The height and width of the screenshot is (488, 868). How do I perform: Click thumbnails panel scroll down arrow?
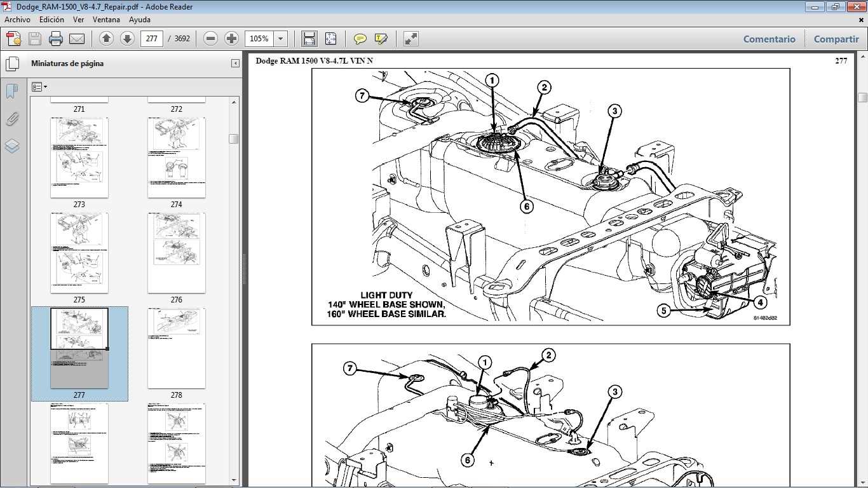pos(234,480)
